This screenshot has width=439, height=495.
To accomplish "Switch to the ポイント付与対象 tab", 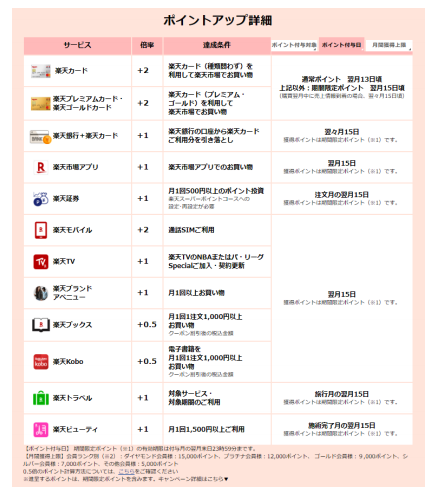I will (294, 45).
